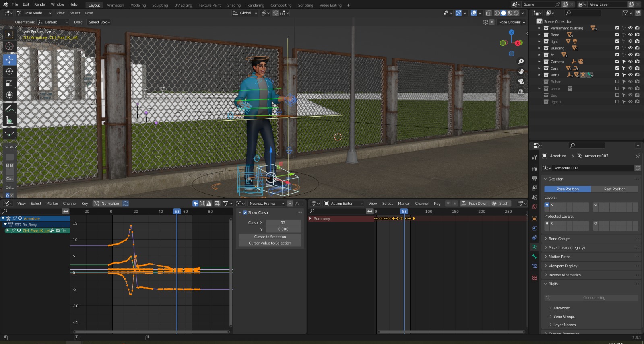Toggle Normalize in graph editor

click(107, 204)
